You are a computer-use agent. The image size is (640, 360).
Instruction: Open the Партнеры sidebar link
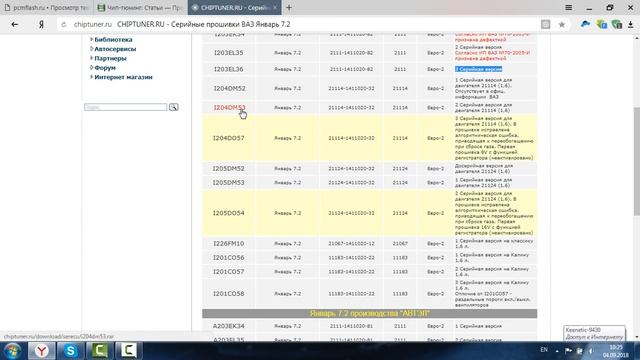(x=110, y=58)
